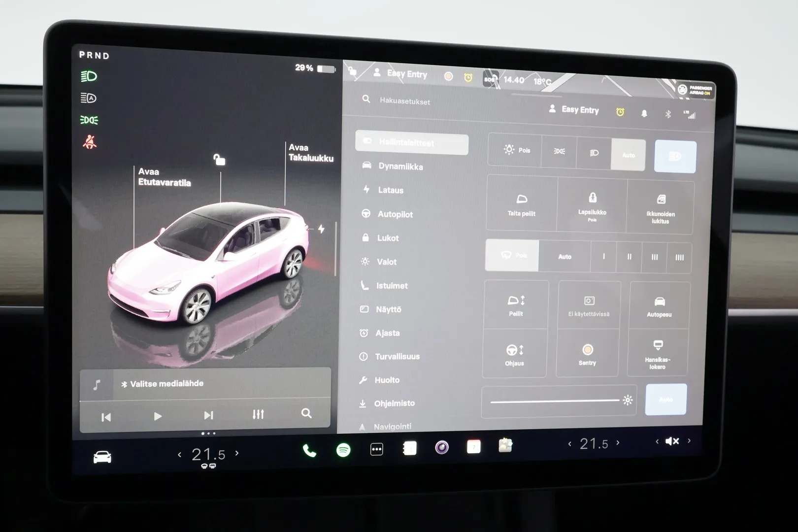Tap the Autopesu car wash icon
This screenshot has height=532, width=798.
pyautogui.click(x=659, y=306)
